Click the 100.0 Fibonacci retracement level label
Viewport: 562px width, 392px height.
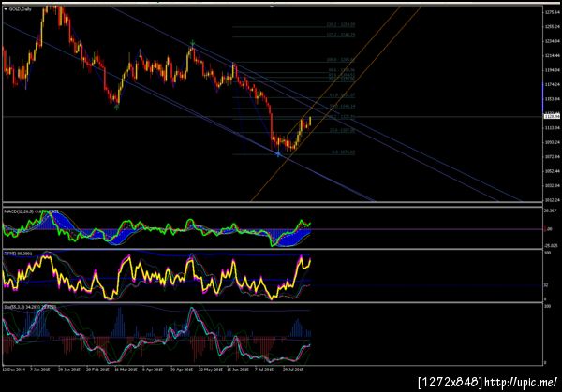pyautogui.click(x=341, y=60)
